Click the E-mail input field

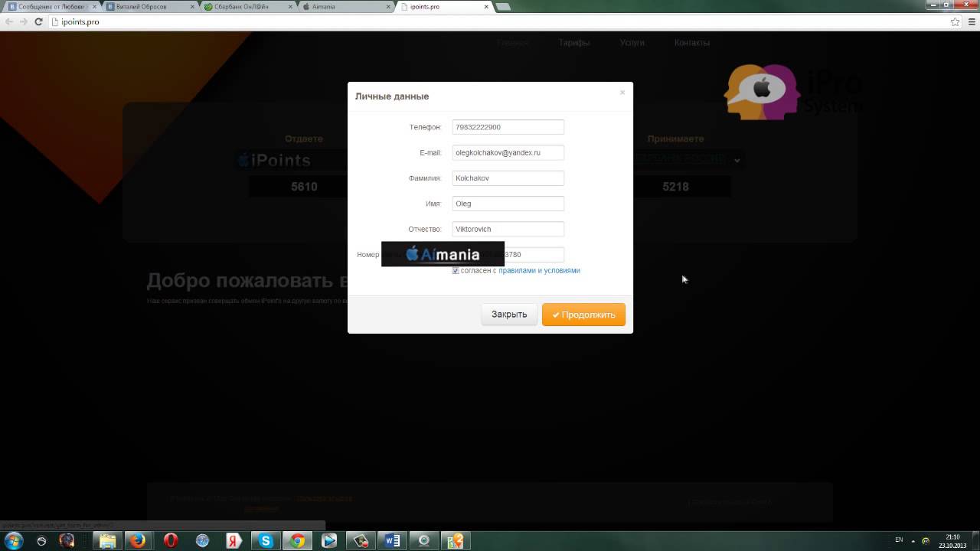click(x=508, y=152)
